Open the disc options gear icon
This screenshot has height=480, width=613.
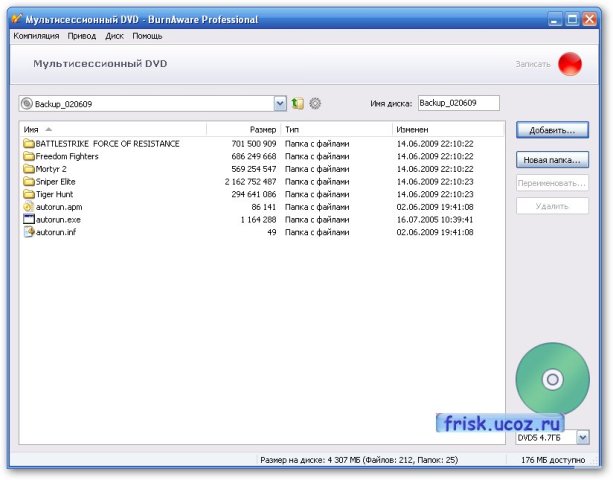coord(315,104)
